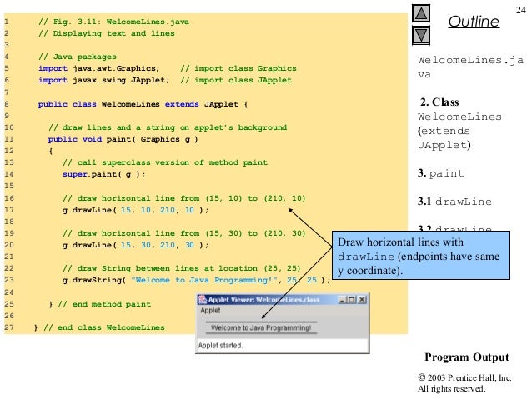Click the g.drawString code line
The width and height of the screenshot is (532, 399).
coord(196,280)
